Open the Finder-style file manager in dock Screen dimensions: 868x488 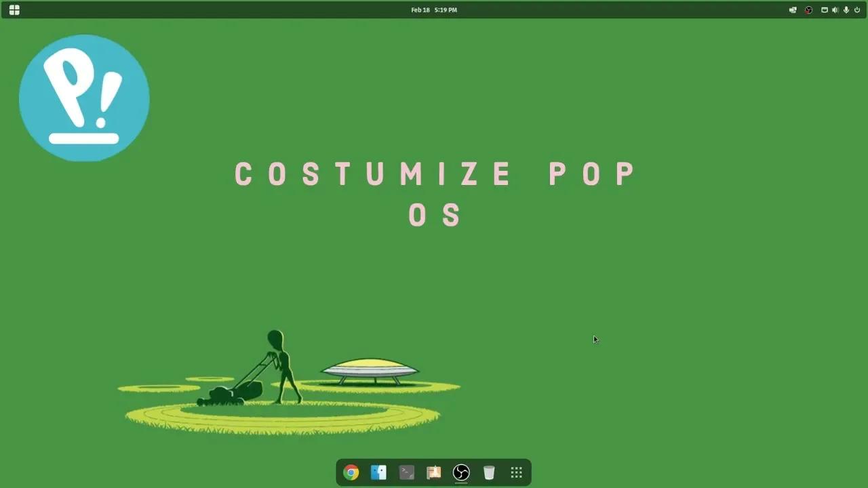coord(378,472)
